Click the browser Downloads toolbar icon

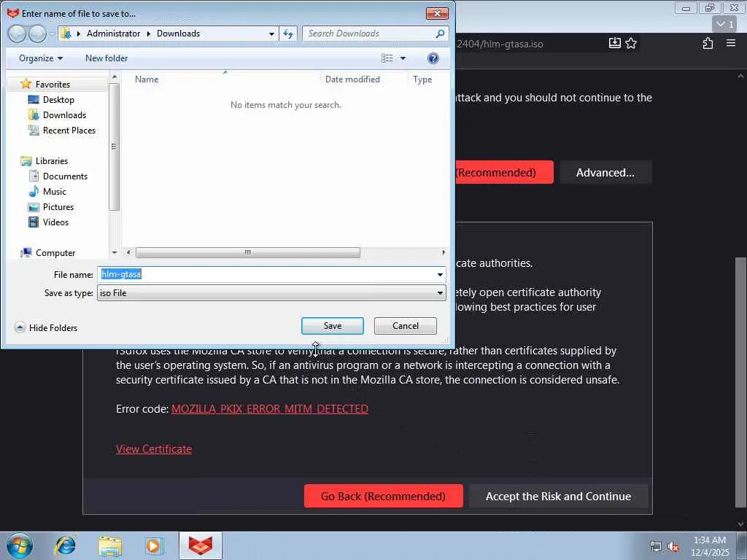(614, 43)
